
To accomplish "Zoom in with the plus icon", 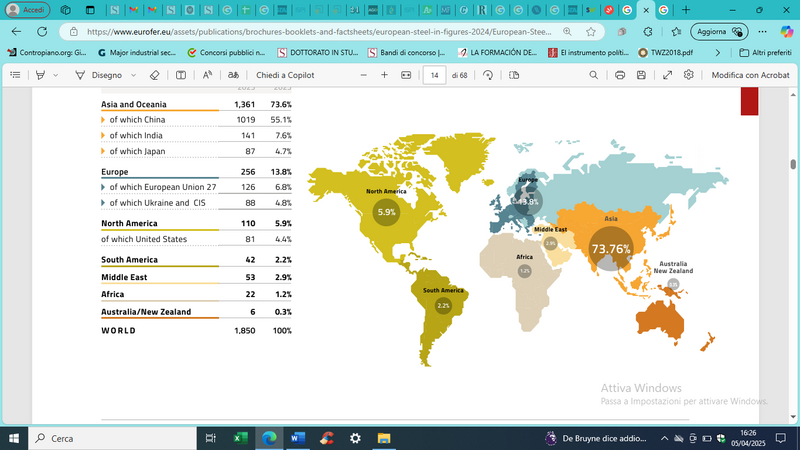I will click(384, 75).
